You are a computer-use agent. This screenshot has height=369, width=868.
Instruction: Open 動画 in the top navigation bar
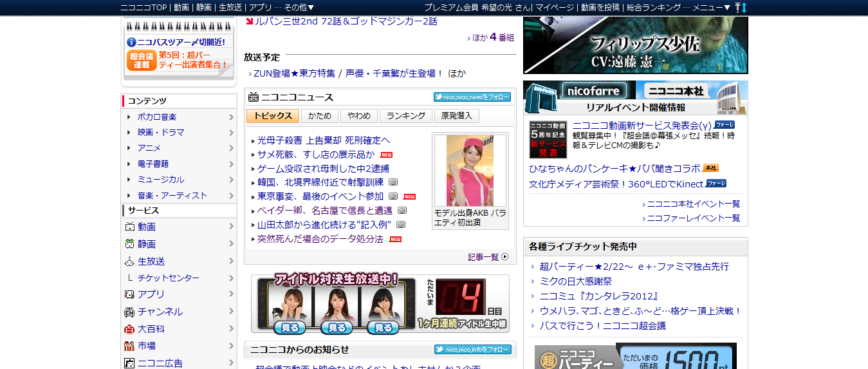pyautogui.click(x=181, y=7)
